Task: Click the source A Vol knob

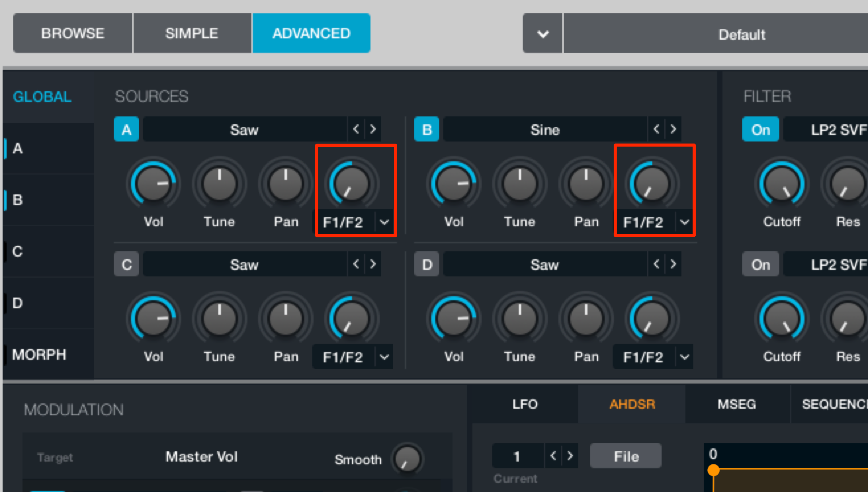Action: coord(153,184)
